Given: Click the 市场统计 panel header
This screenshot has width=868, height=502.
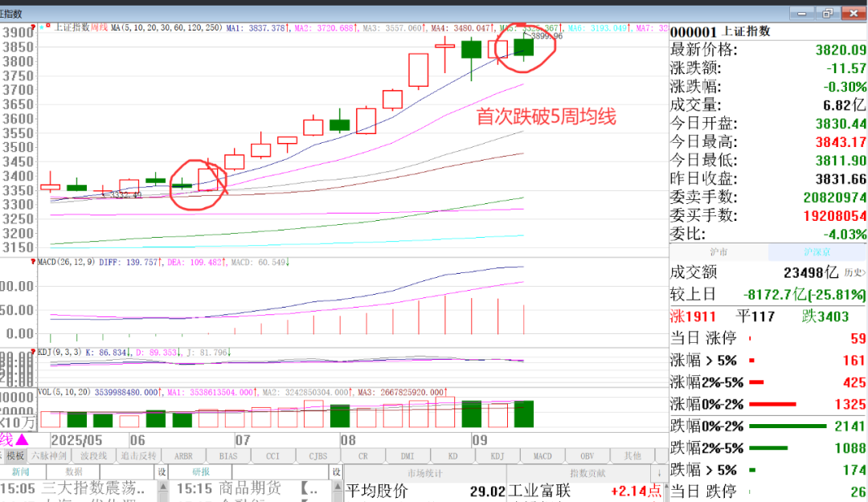Looking at the screenshot, I should pyautogui.click(x=427, y=472).
